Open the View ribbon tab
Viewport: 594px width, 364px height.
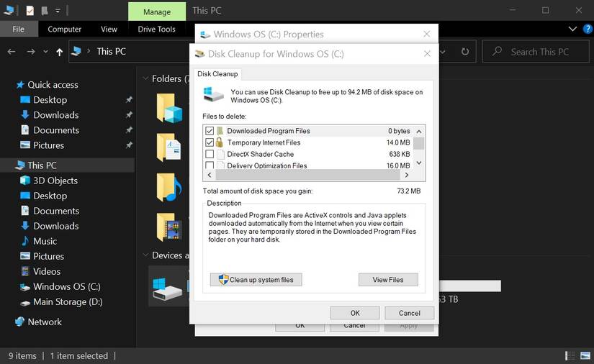point(109,29)
